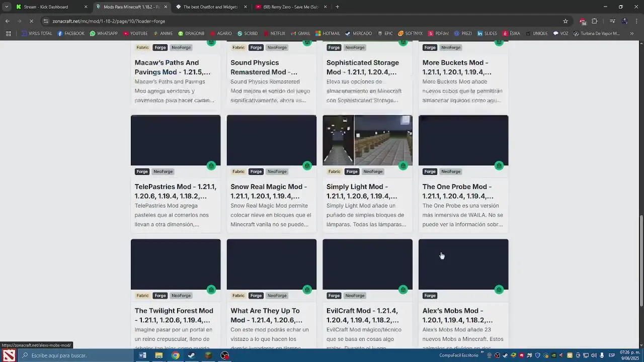Open the Chrome apps grid icon
Viewport: 644px width, 362px height.
click(9, 34)
